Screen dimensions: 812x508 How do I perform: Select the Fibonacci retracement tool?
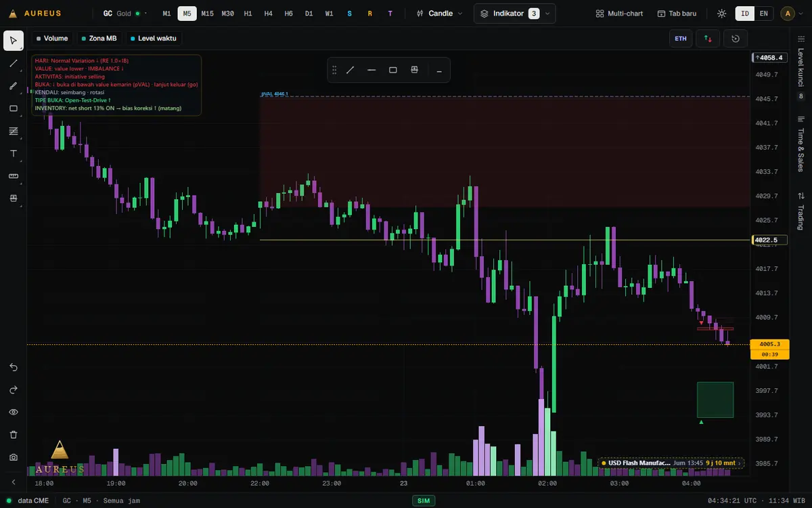14,131
